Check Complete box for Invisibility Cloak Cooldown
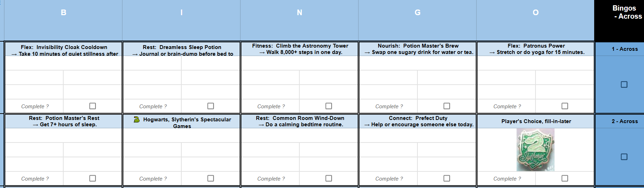The image size is (644, 188). (93, 106)
